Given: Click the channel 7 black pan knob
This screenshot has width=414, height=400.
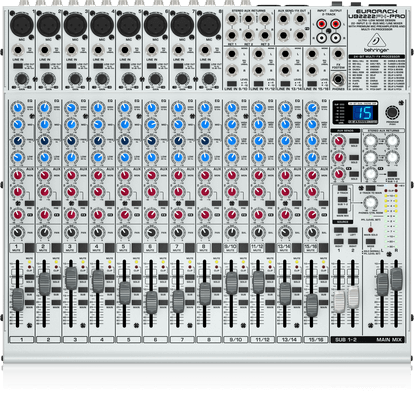Looking at the screenshot, I should point(178,232).
